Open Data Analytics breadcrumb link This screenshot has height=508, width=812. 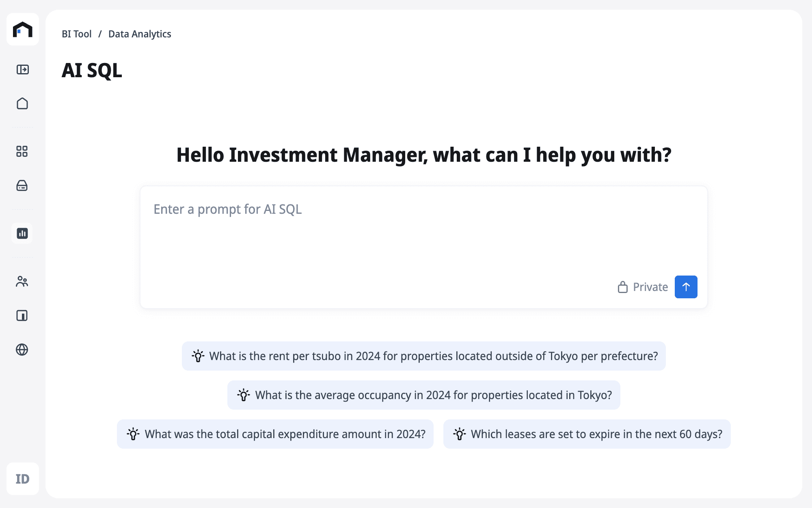pos(140,34)
